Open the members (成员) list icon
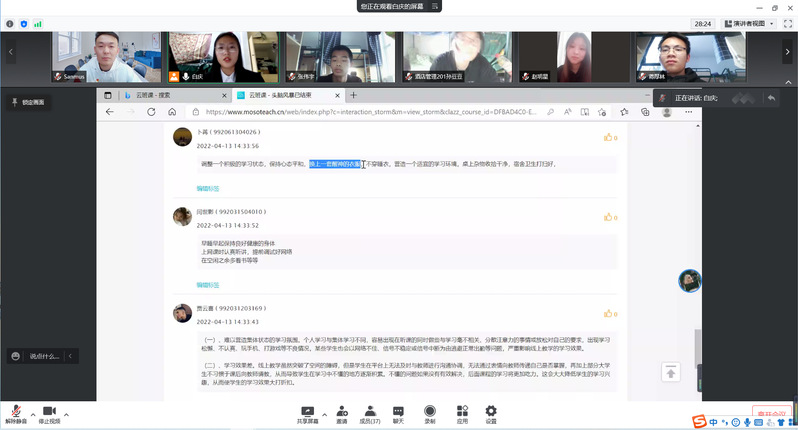Screen dimensions: 798x430 pyautogui.click(x=369, y=411)
